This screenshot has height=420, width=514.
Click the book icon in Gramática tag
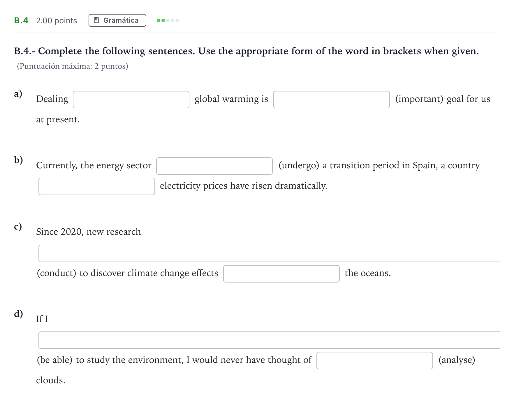(x=96, y=20)
